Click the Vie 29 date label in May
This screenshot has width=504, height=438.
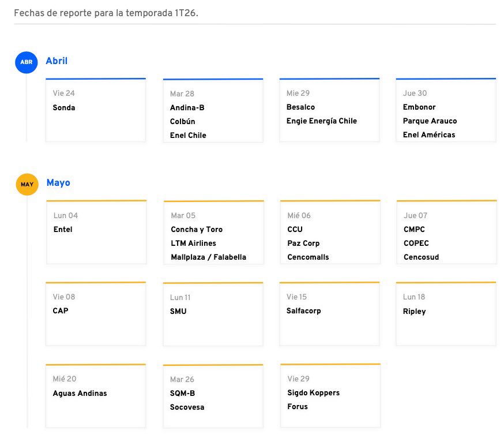coord(298,379)
